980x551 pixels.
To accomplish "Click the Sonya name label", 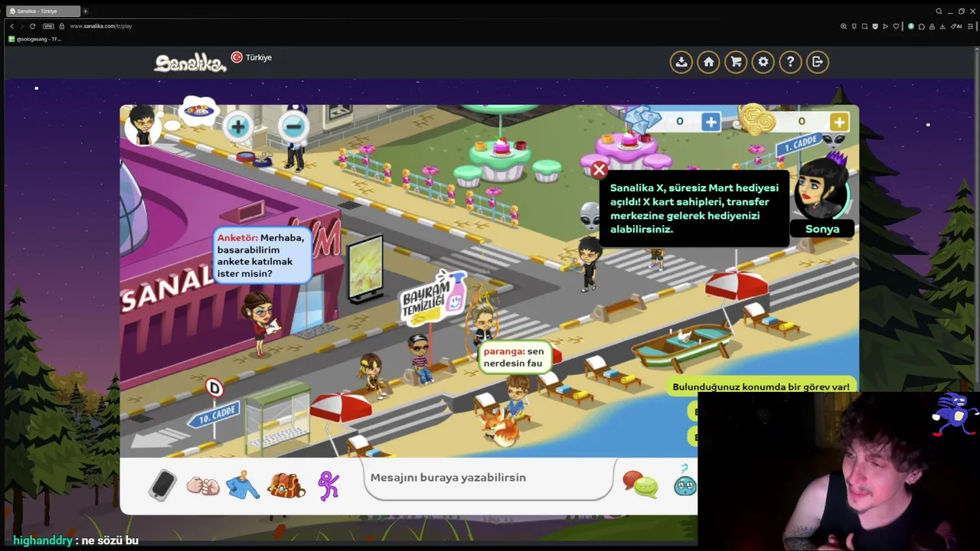I will [822, 229].
